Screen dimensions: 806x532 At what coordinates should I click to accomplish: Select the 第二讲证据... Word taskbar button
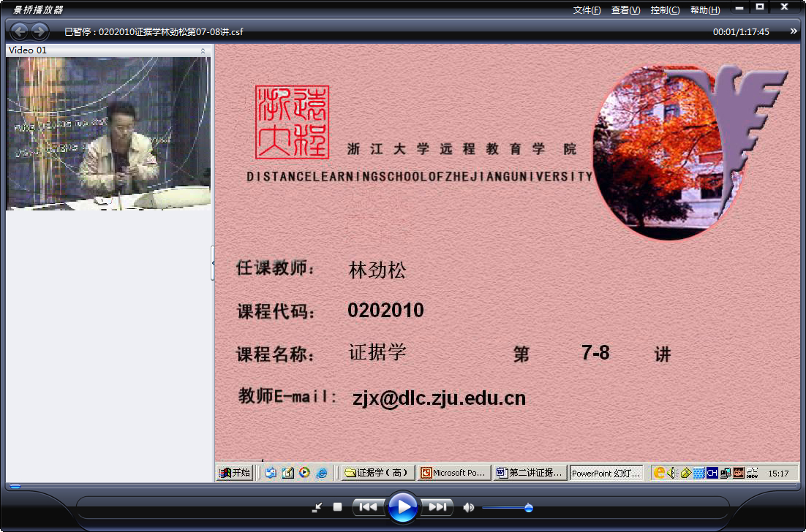pyautogui.click(x=530, y=472)
